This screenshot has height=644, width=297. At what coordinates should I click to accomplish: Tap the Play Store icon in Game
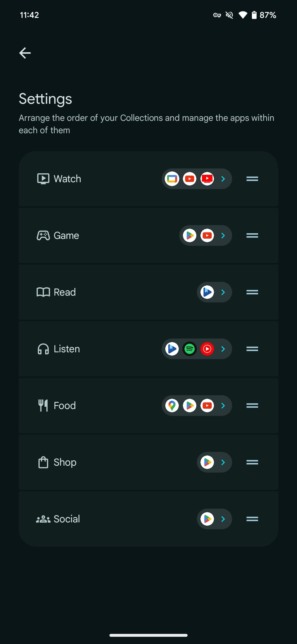(x=190, y=236)
